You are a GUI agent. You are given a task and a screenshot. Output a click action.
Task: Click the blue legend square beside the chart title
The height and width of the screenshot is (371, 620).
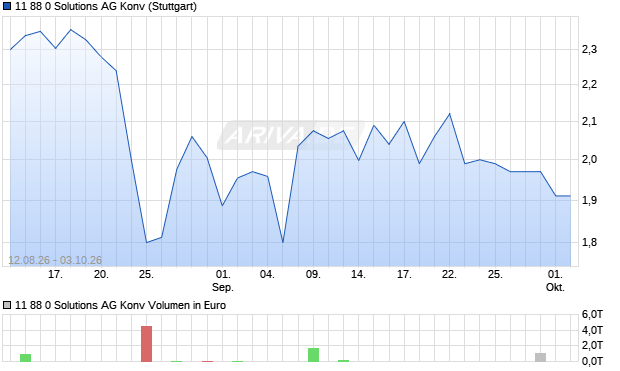coord(6,6)
